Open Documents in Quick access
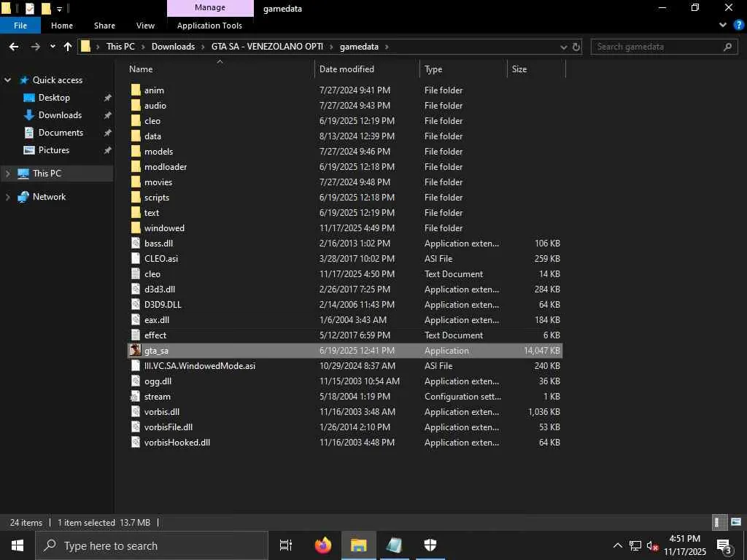Viewport: 747px width, 560px height. tap(61, 133)
